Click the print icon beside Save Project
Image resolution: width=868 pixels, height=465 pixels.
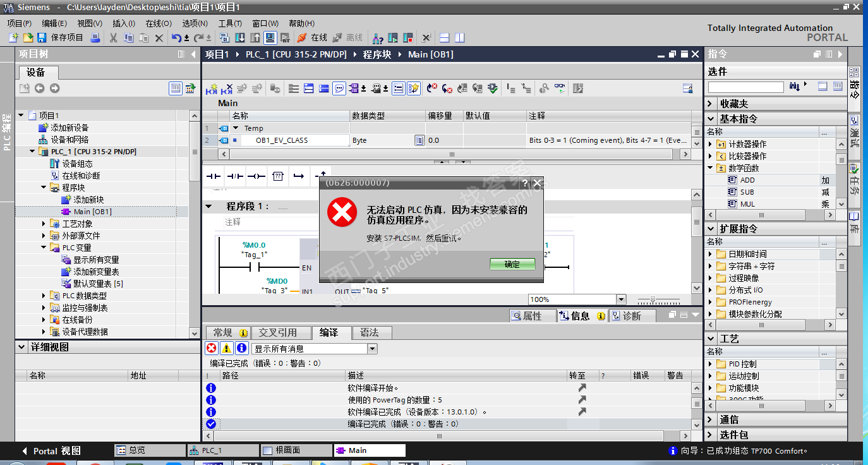95,38
